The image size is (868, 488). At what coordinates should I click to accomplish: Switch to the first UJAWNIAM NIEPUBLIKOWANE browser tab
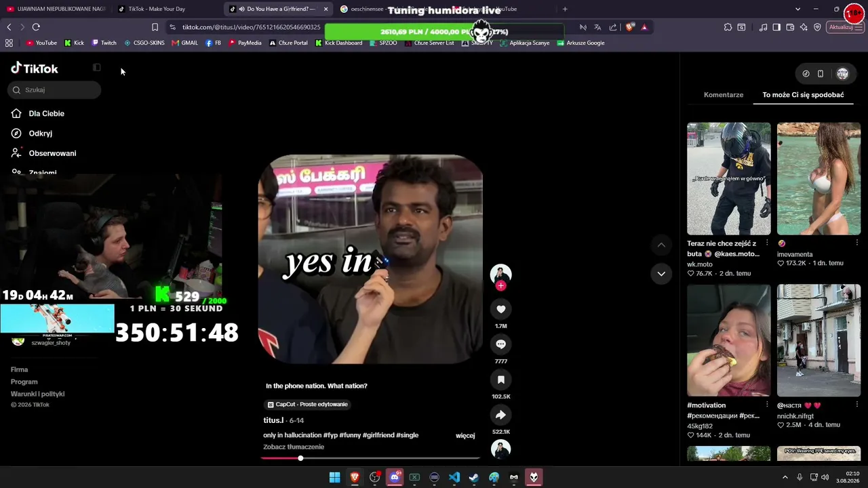coord(57,9)
